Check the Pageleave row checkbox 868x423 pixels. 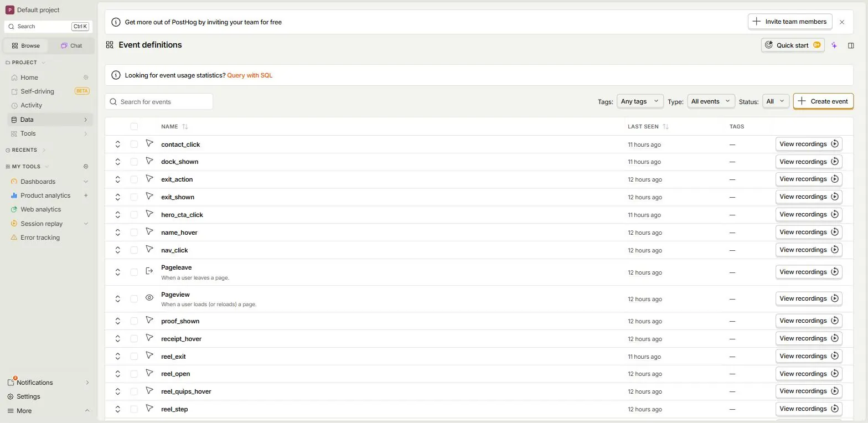point(134,272)
